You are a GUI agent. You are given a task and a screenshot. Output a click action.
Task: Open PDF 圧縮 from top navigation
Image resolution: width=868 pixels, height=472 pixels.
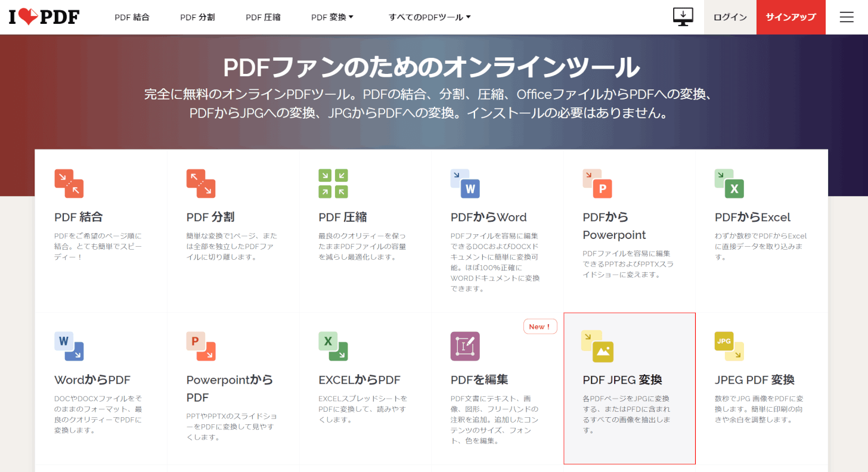point(263,17)
